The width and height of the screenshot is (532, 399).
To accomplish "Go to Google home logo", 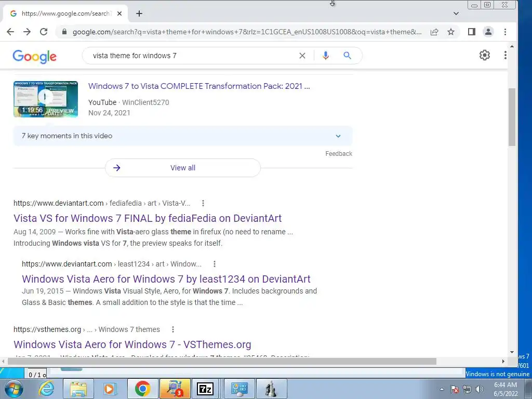I will pos(35,56).
